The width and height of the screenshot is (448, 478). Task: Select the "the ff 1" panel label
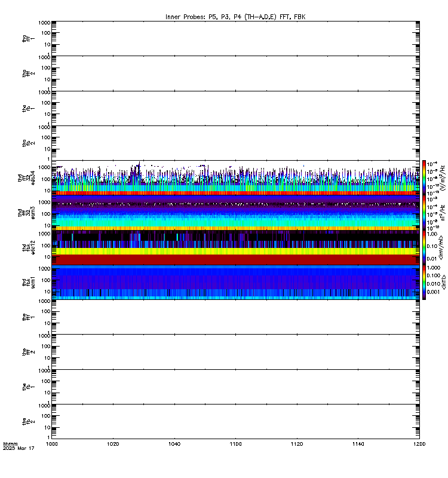coord(28,317)
